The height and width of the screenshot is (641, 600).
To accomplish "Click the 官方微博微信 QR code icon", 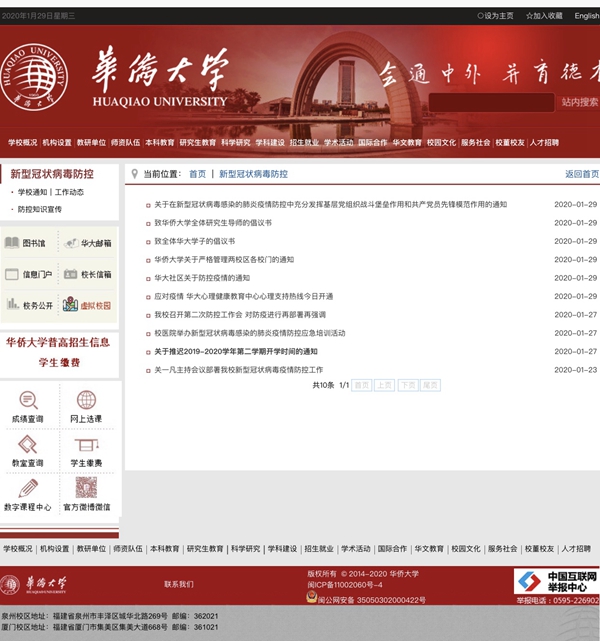I will pos(87,489).
